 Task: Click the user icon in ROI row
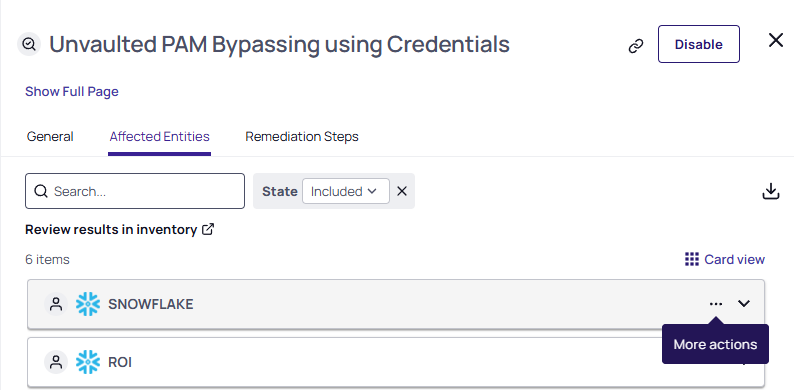click(56, 362)
